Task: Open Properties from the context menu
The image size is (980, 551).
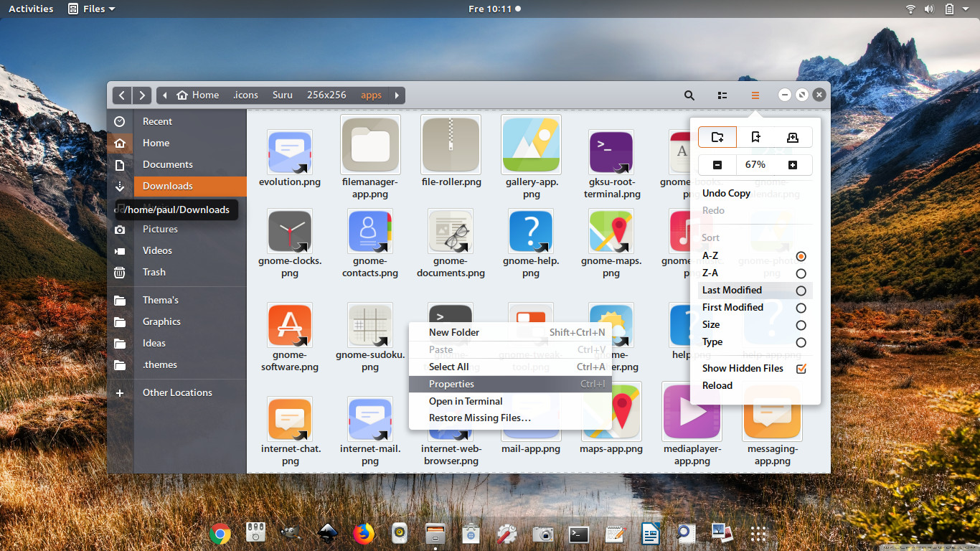Action: coord(510,384)
